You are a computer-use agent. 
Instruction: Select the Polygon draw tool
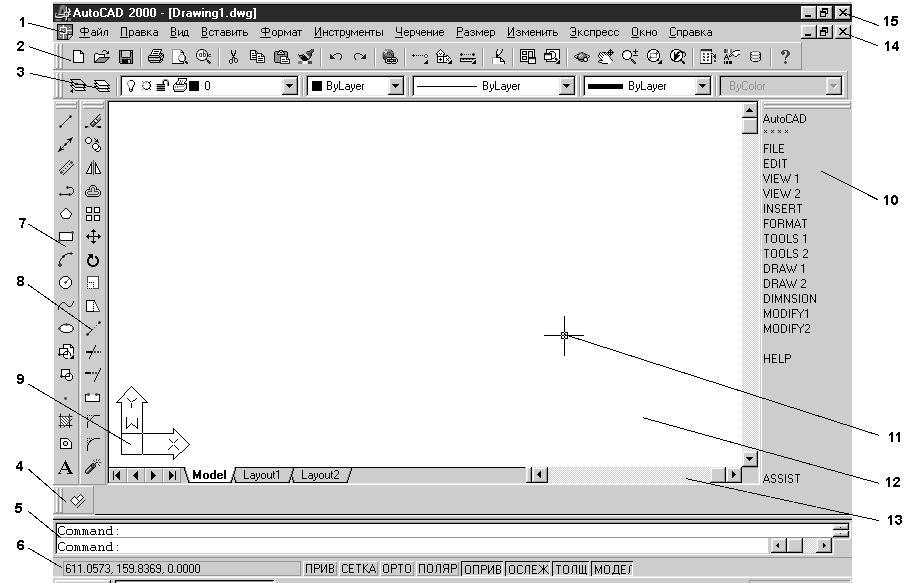tap(65, 214)
